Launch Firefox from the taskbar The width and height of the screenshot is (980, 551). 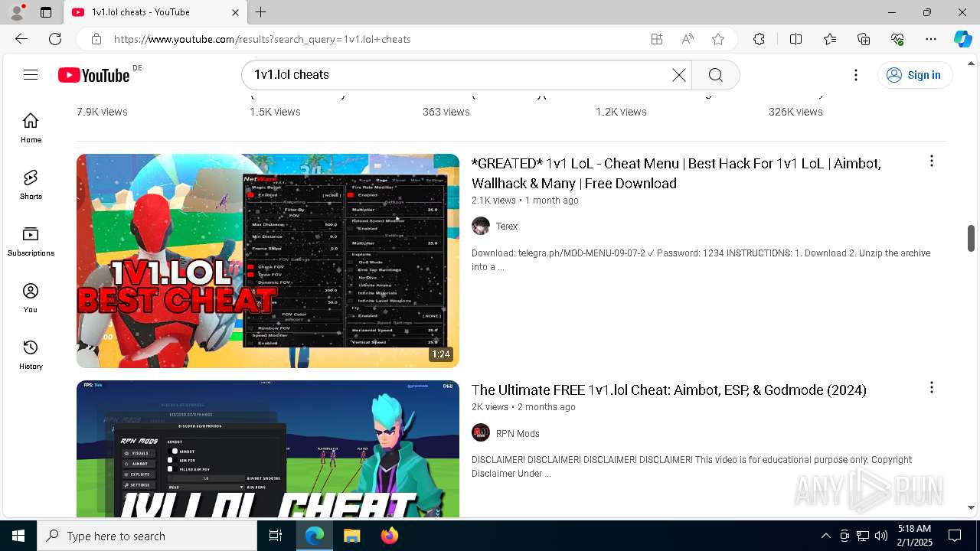[x=389, y=536]
